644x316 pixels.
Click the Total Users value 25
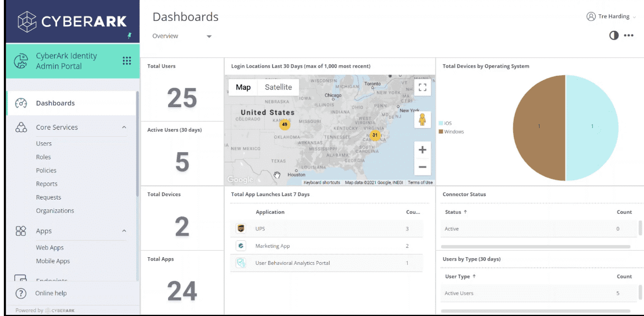[x=182, y=98]
